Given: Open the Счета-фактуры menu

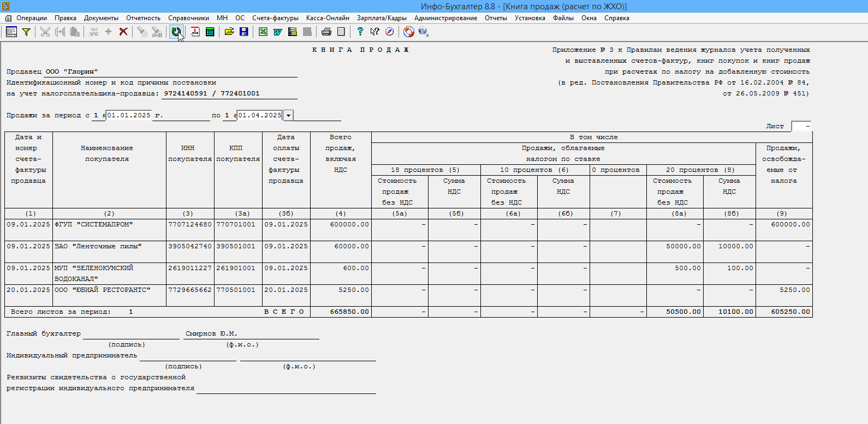Looking at the screenshot, I should (x=275, y=18).
